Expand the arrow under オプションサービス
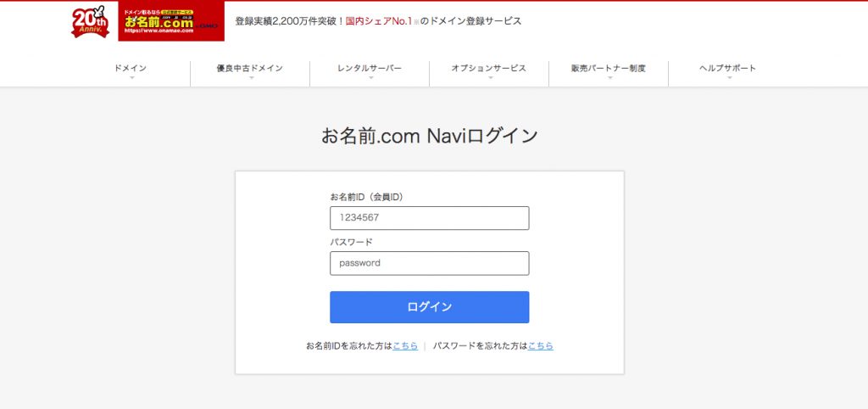Screen dimensions: 868x409 (x=489, y=78)
